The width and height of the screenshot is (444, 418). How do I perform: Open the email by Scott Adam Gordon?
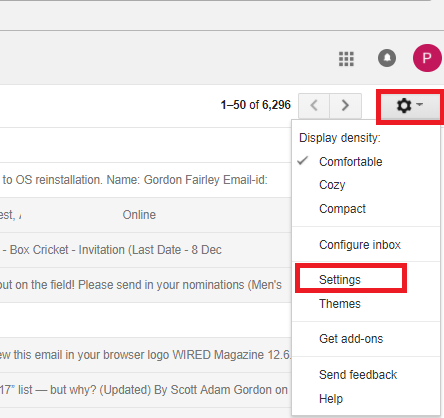point(146,390)
